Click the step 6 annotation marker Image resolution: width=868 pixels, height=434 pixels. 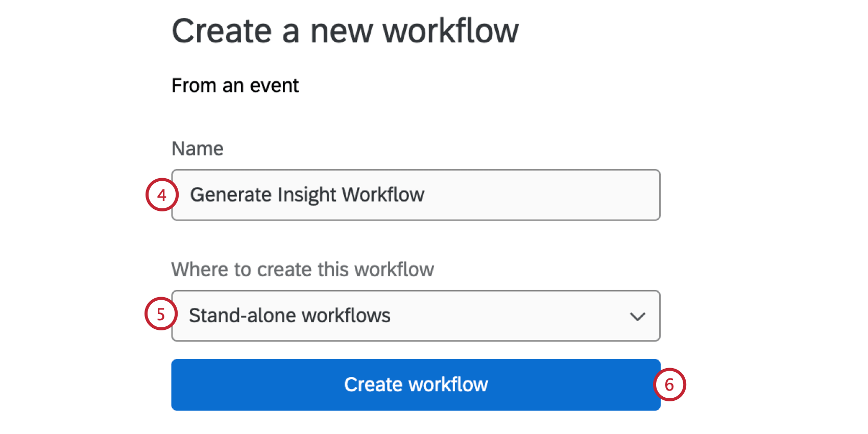click(669, 384)
